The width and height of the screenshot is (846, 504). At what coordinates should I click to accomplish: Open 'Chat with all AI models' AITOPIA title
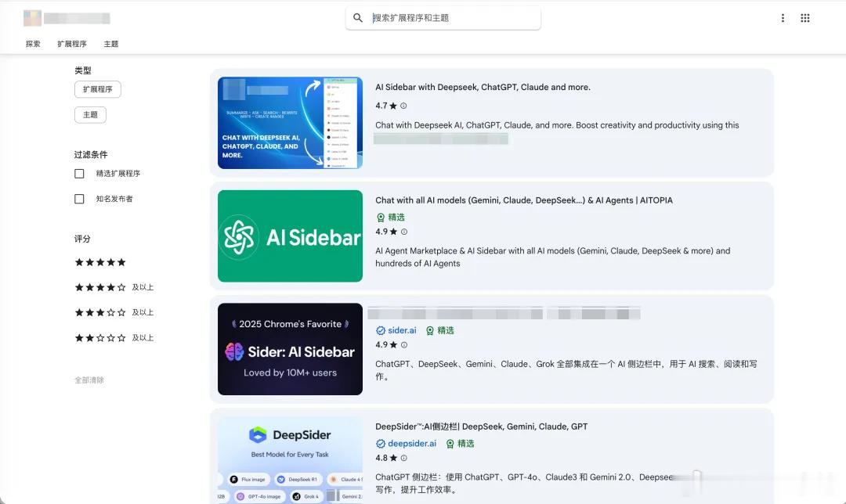click(x=524, y=200)
